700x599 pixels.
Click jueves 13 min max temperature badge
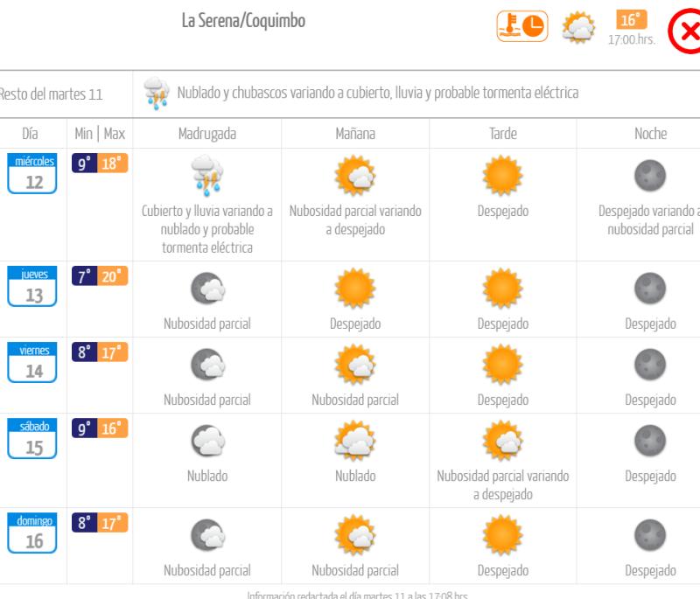pyautogui.click(x=100, y=276)
